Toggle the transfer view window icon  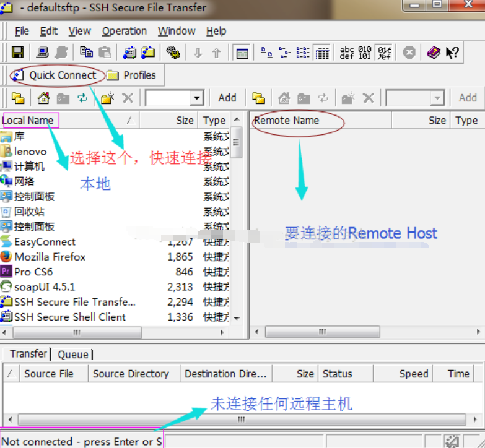coord(242,53)
